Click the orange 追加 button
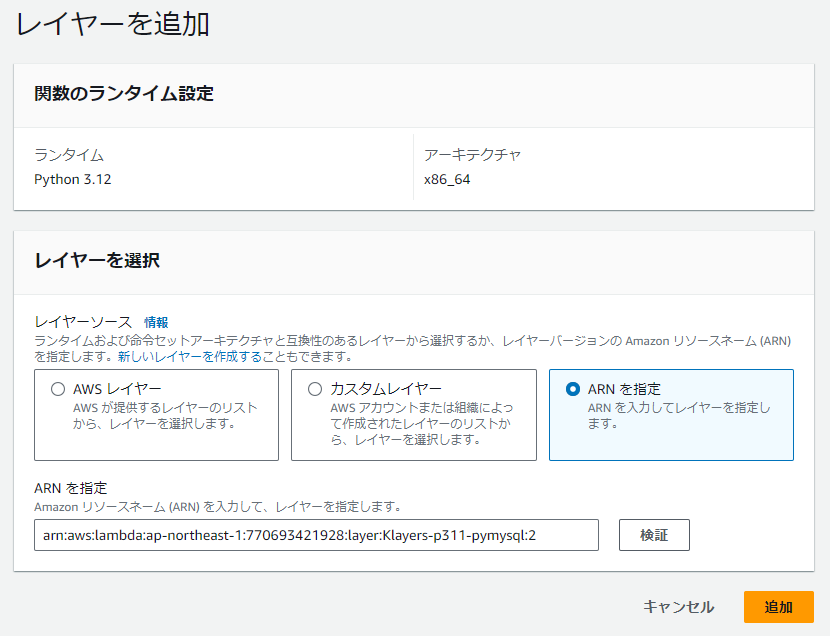Screen dimensions: 831x637 coord(779,607)
